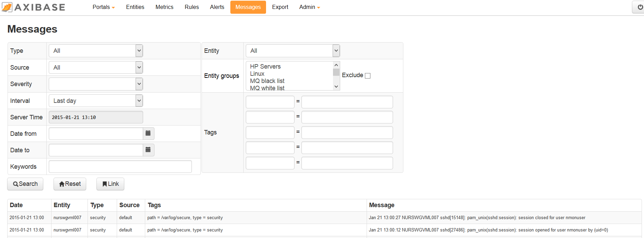Click the session opened message text
The image size is (644, 238).
tap(488, 230)
